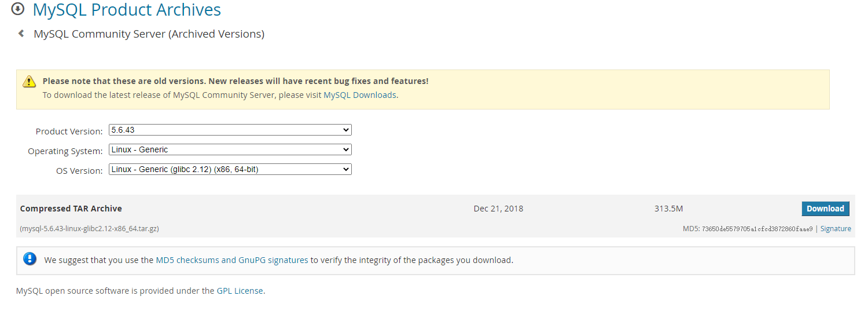The height and width of the screenshot is (314, 868).
Task: Open the Product Version dropdown
Action: pyautogui.click(x=230, y=130)
